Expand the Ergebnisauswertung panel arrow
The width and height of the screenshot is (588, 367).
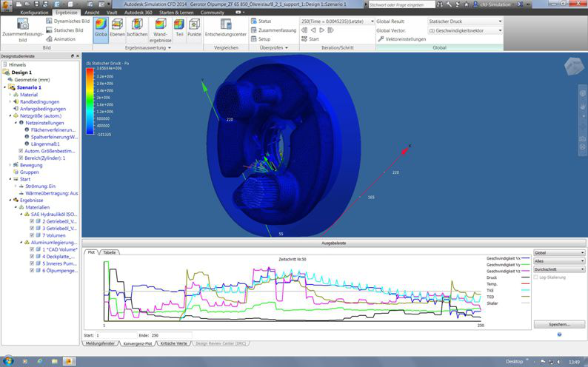click(170, 48)
